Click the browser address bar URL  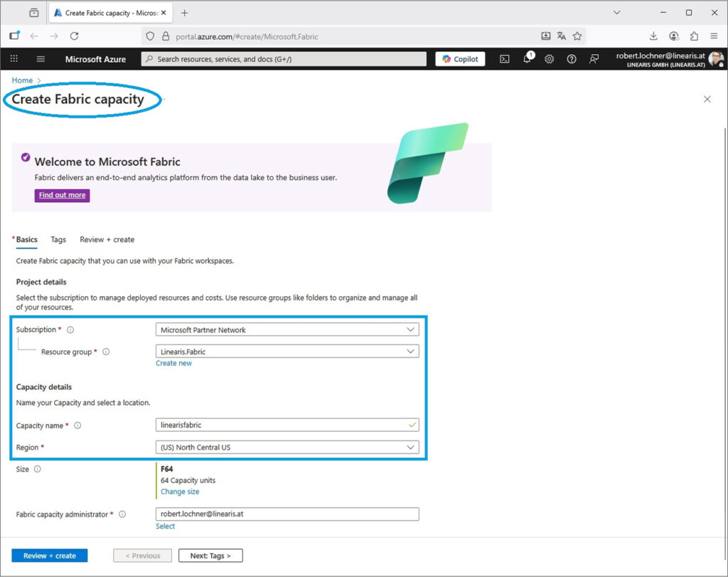point(247,37)
